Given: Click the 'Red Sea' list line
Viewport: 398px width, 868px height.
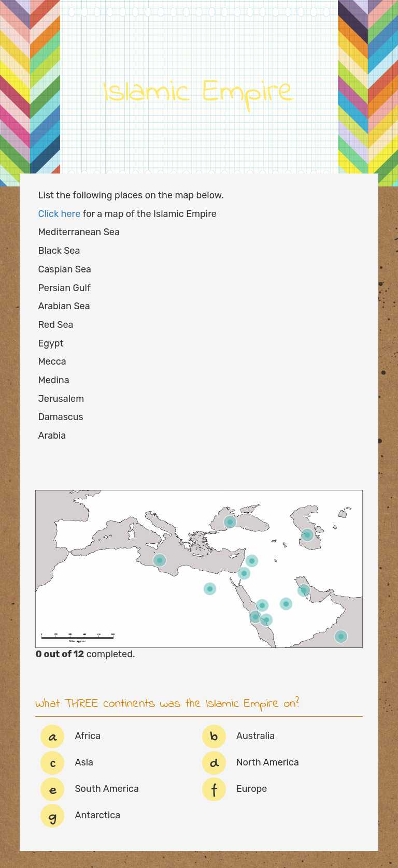Looking at the screenshot, I should pyautogui.click(x=55, y=325).
